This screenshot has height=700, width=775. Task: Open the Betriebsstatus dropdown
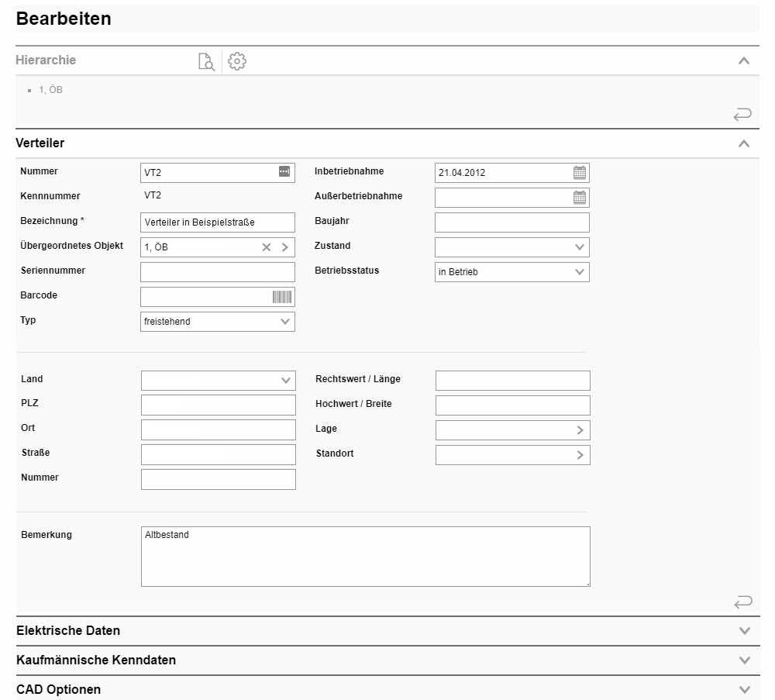(x=579, y=272)
